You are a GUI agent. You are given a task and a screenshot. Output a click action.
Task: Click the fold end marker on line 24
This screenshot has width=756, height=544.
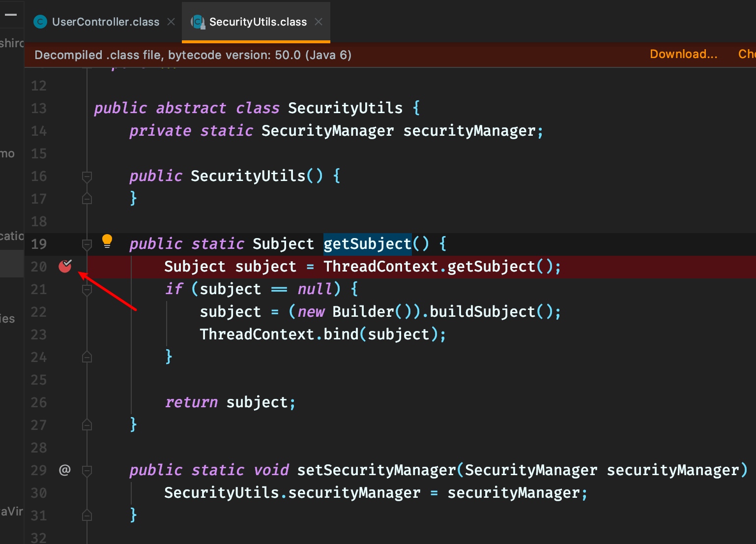pyautogui.click(x=87, y=357)
